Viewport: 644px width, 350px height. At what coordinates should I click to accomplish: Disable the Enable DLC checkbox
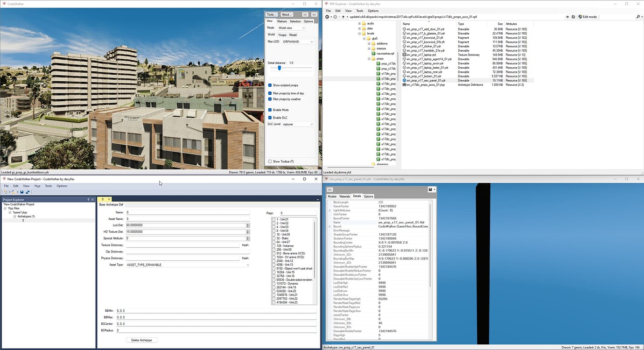point(270,118)
